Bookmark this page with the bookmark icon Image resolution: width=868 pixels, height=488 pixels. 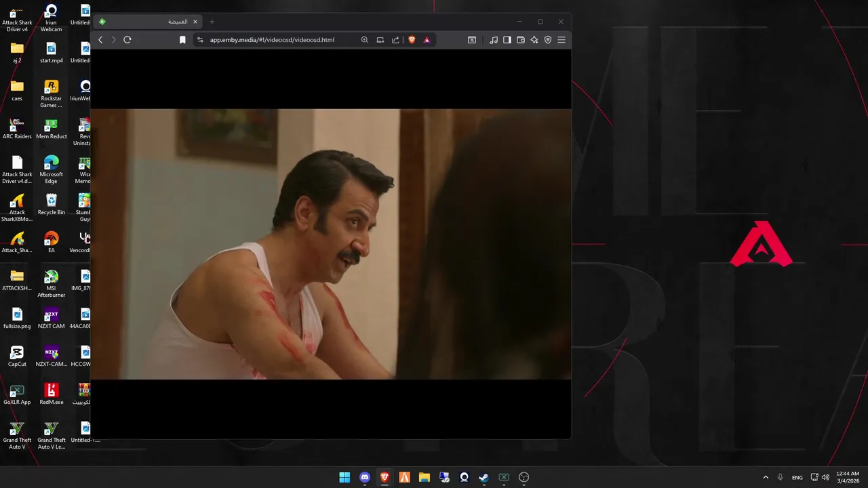point(182,40)
